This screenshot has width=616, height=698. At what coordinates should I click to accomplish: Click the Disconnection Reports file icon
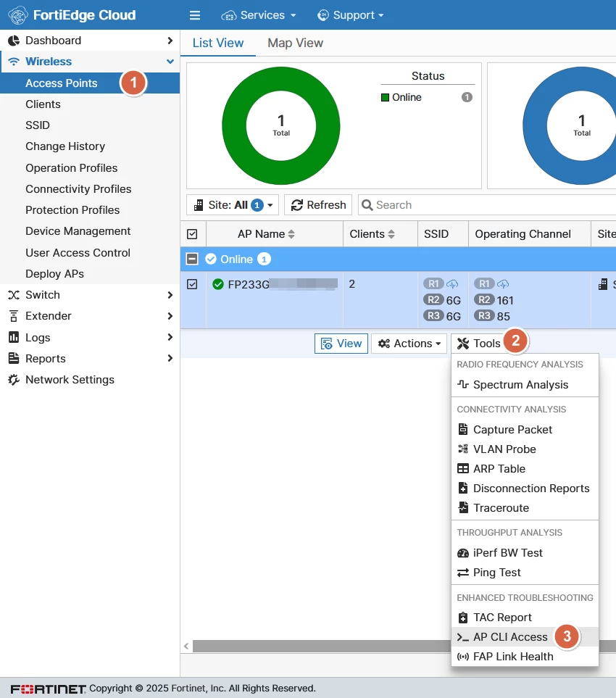pos(463,488)
